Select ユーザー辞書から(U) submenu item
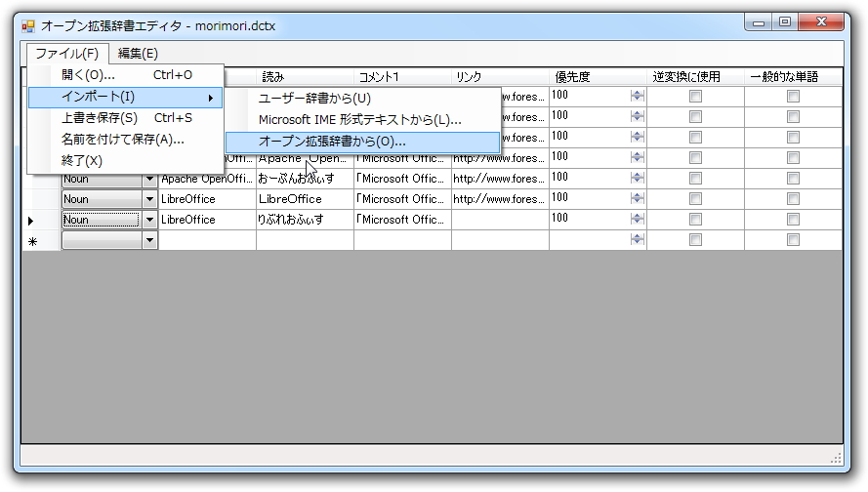This screenshot has width=868, height=492. point(363,99)
